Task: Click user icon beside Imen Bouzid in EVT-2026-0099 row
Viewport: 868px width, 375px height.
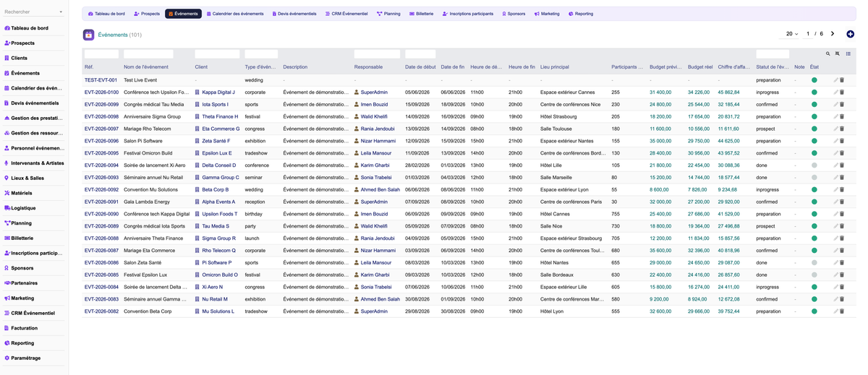Action: 357,105
